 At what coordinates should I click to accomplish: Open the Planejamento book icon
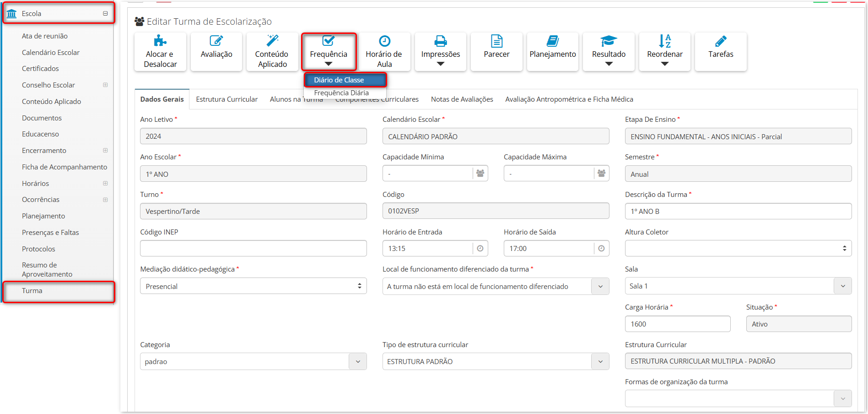552,41
